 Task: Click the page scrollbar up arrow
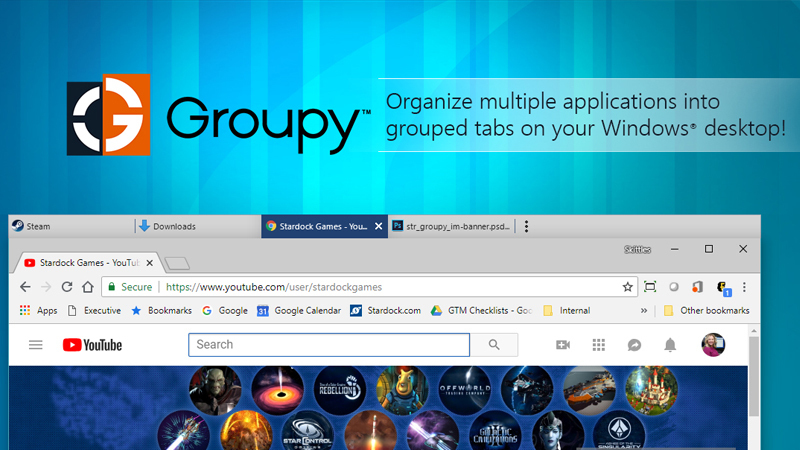point(754,331)
